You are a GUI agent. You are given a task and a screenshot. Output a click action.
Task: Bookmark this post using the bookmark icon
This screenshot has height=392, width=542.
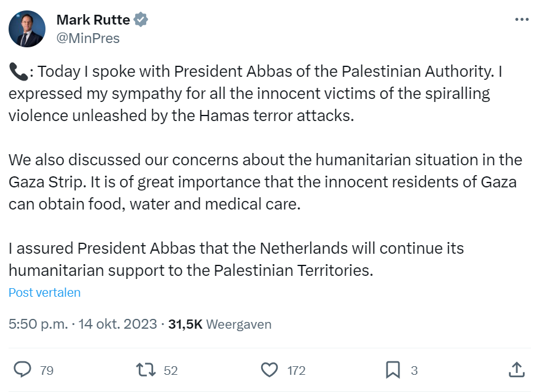tap(393, 370)
